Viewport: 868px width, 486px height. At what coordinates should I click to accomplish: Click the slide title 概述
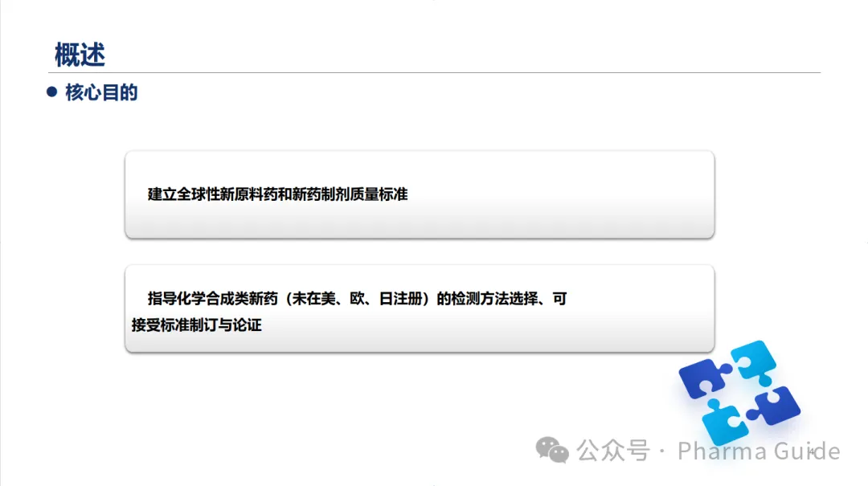click(80, 55)
